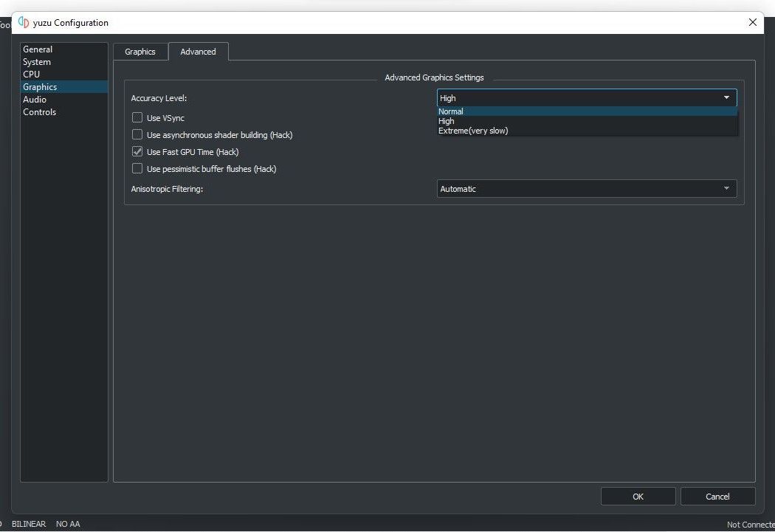Disable the Fast GPU Time hack
The height and width of the screenshot is (532, 775).
point(137,151)
